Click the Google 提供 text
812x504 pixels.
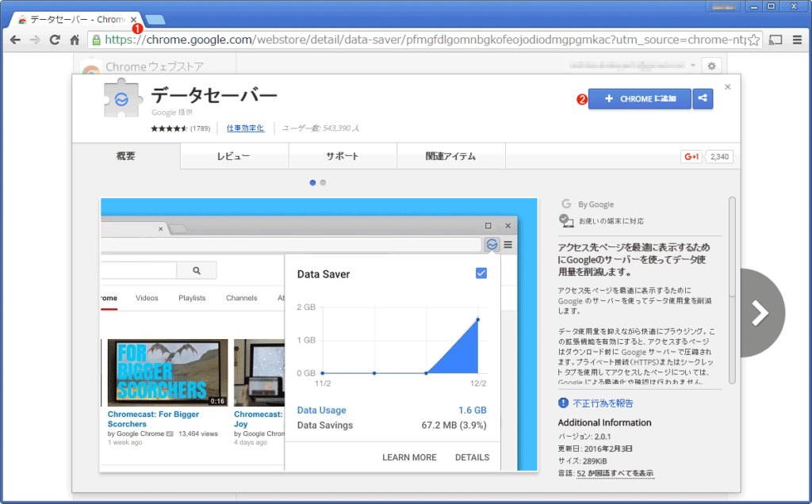click(x=172, y=113)
